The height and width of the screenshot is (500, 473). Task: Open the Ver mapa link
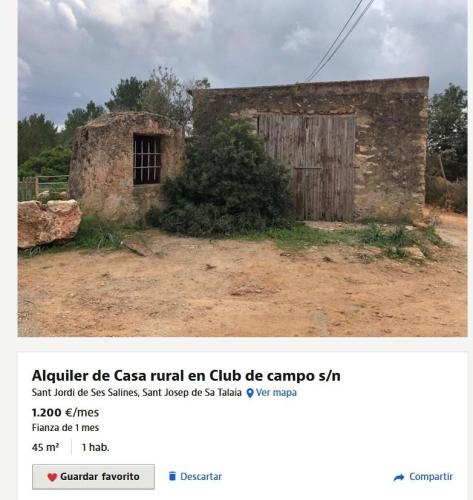(276, 393)
